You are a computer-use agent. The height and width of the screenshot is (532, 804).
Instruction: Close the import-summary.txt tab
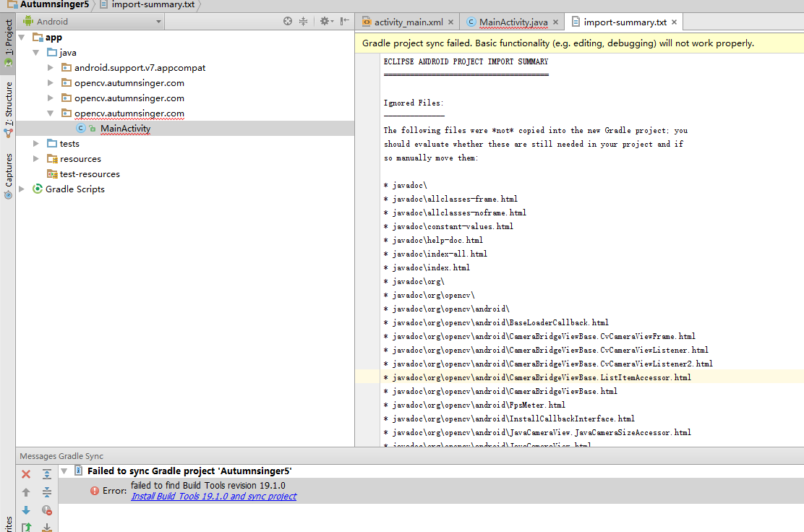(674, 22)
